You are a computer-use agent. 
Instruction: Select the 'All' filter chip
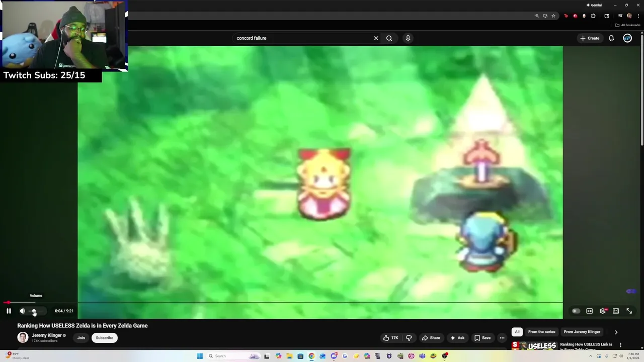point(517,332)
